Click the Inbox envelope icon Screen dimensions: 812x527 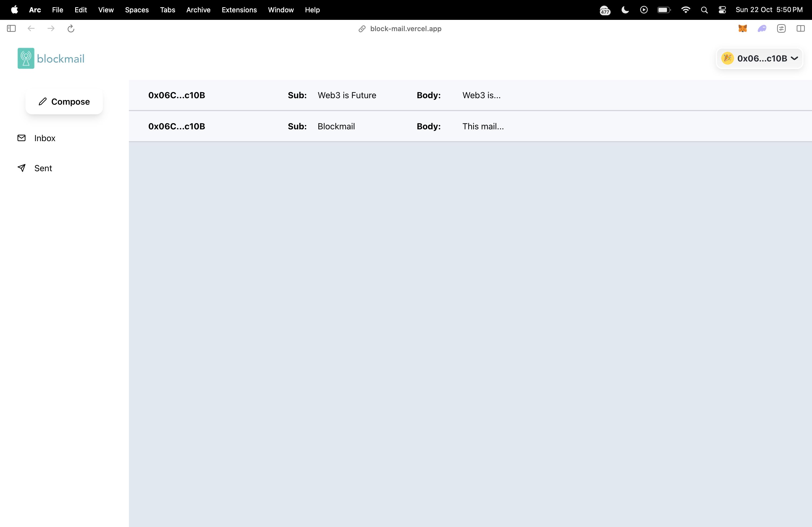point(21,138)
